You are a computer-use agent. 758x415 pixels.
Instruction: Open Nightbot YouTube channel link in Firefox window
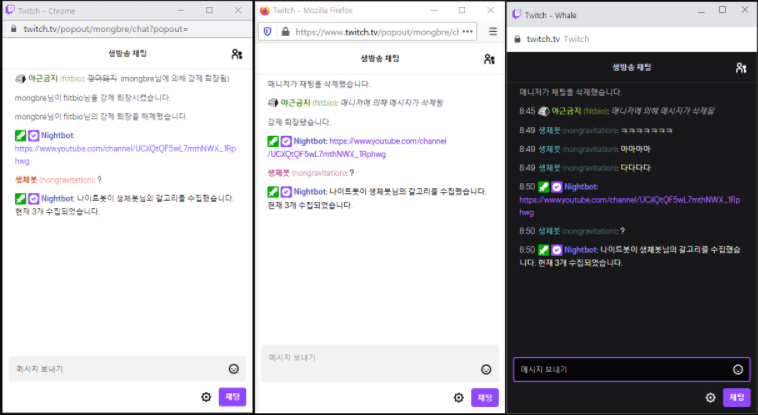point(357,148)
